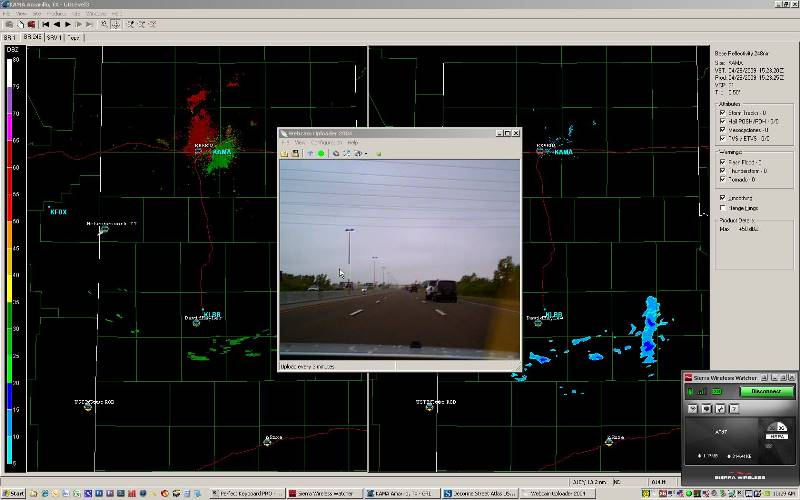Click the first gray icon in GRLevel3 toolbar
The image size is (800, 500).
click(10, 24)
